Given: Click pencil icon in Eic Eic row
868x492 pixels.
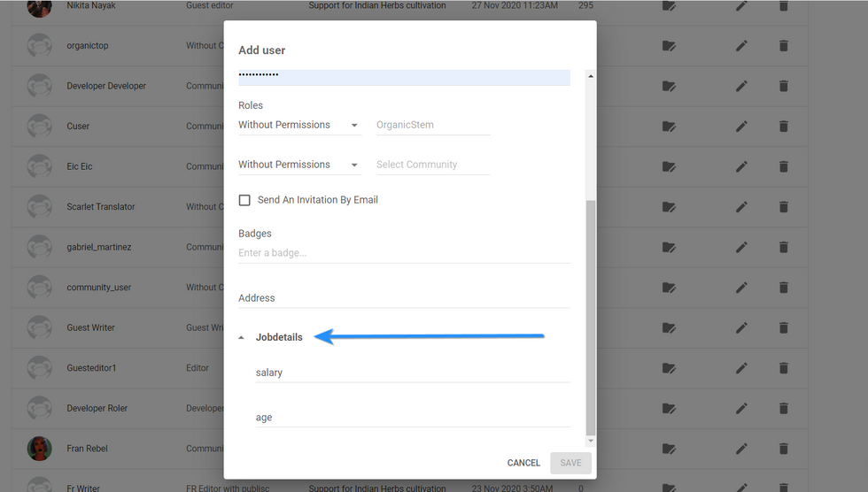Looking at the screenshot, I should click(741, 167).
